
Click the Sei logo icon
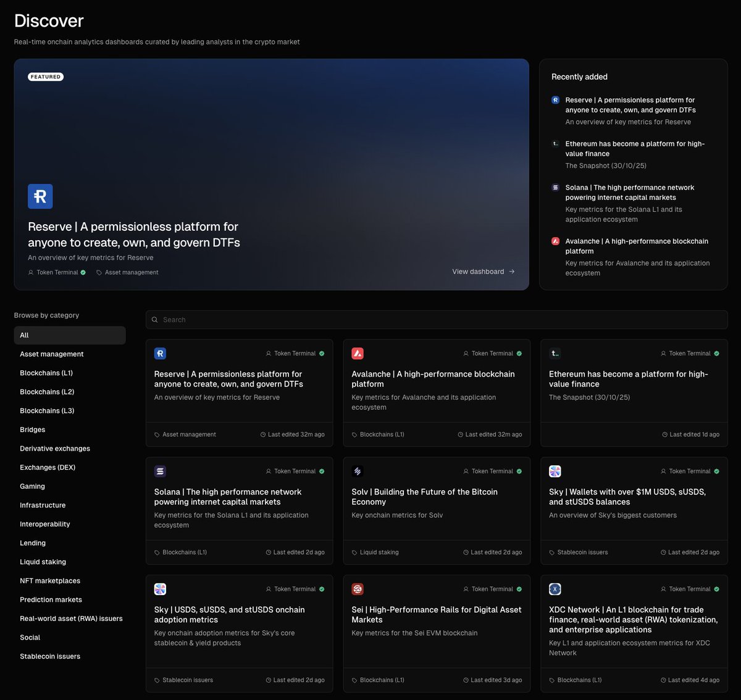click(358, 589)
